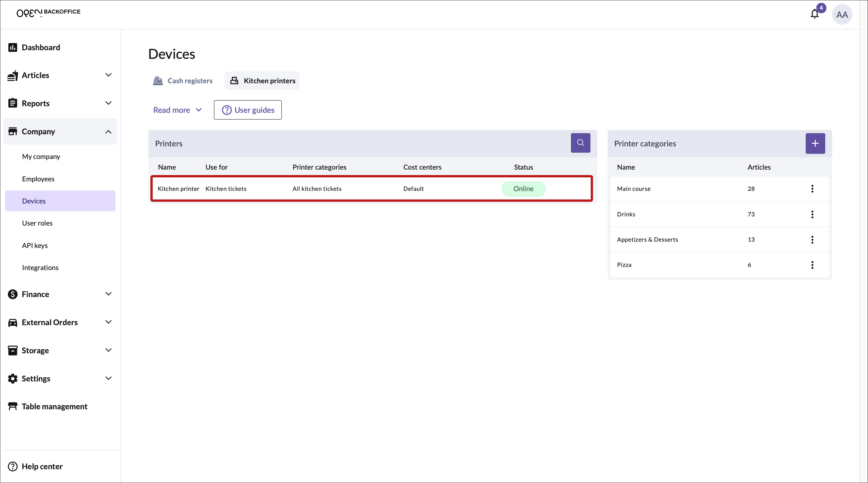Open three-dot menu for Pizza category
Viewport: 868px width, 483px height.
click(812, 265)
